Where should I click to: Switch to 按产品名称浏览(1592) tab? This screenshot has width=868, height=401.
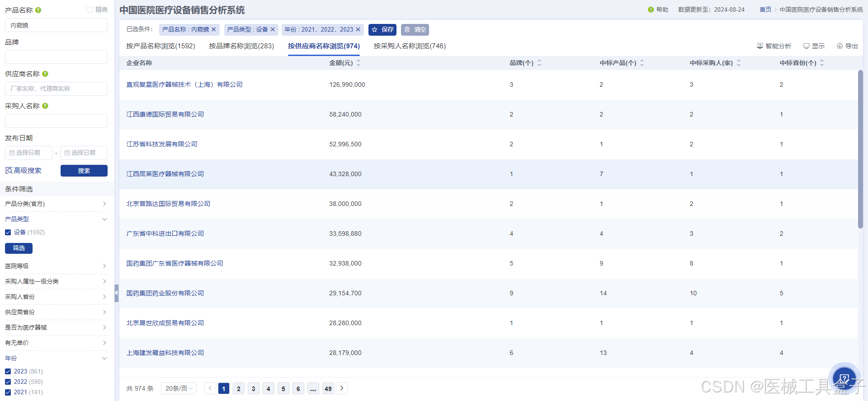tap(160, 46)
